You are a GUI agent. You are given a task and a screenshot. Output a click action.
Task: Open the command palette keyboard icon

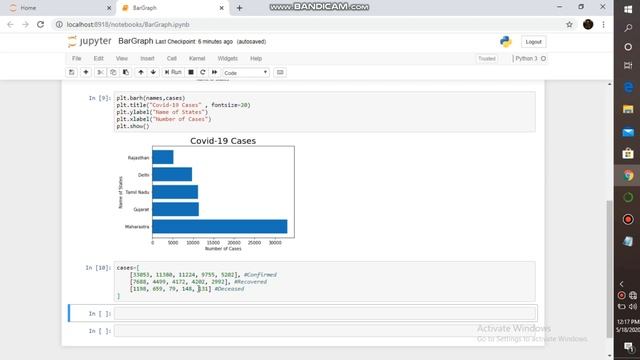pyautogui.click(x=280, y=72)
